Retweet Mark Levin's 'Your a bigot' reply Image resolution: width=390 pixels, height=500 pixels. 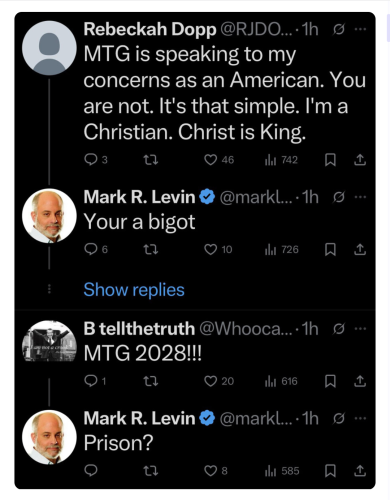[x=151, y=249]
